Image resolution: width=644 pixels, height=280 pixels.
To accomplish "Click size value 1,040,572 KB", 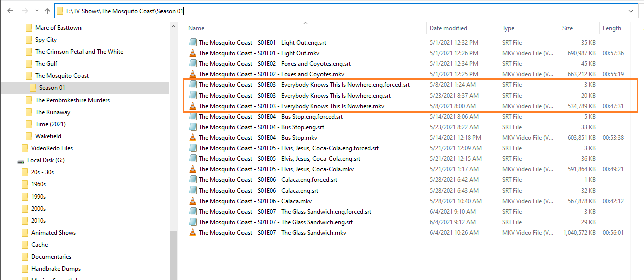I will (579, 233).
